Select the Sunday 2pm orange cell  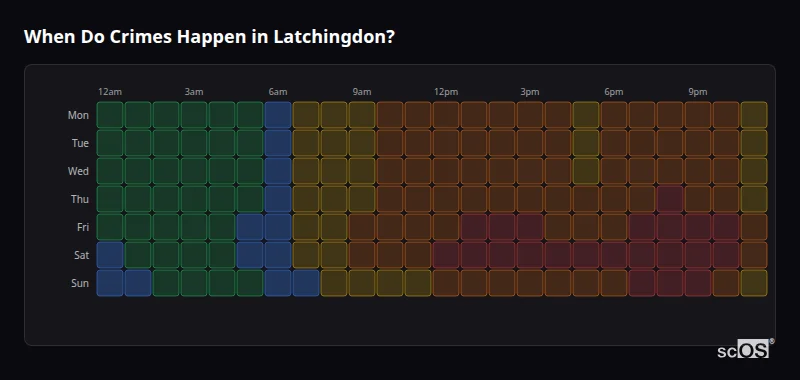click(502, 283)
